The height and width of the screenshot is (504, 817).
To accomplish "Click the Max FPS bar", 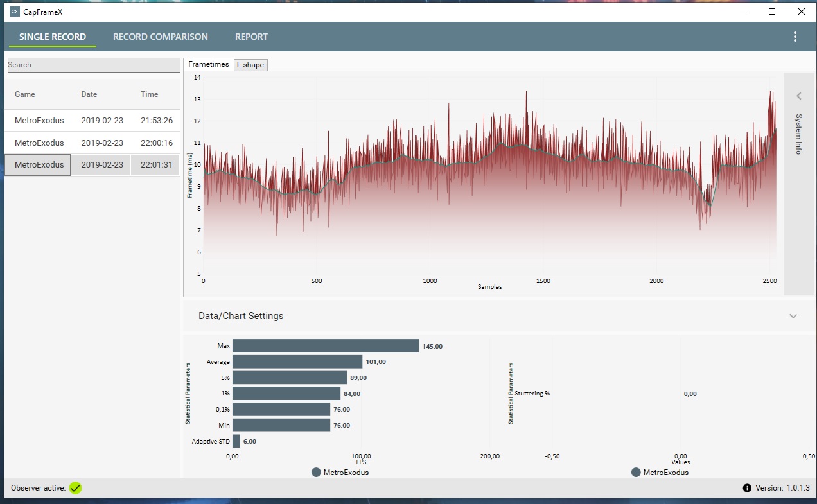I will point(326,346).
